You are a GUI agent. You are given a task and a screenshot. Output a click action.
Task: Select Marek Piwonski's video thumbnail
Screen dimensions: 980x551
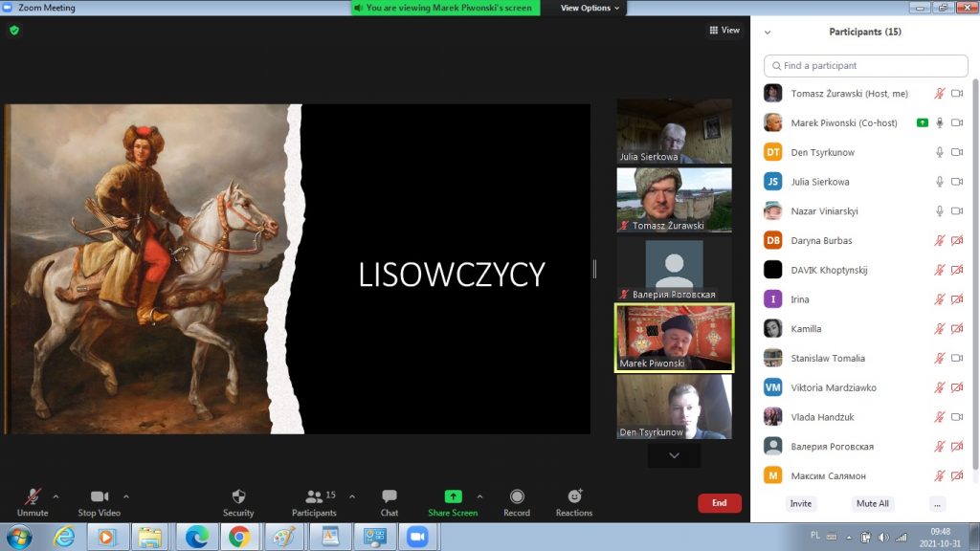[x=674, y=338]
